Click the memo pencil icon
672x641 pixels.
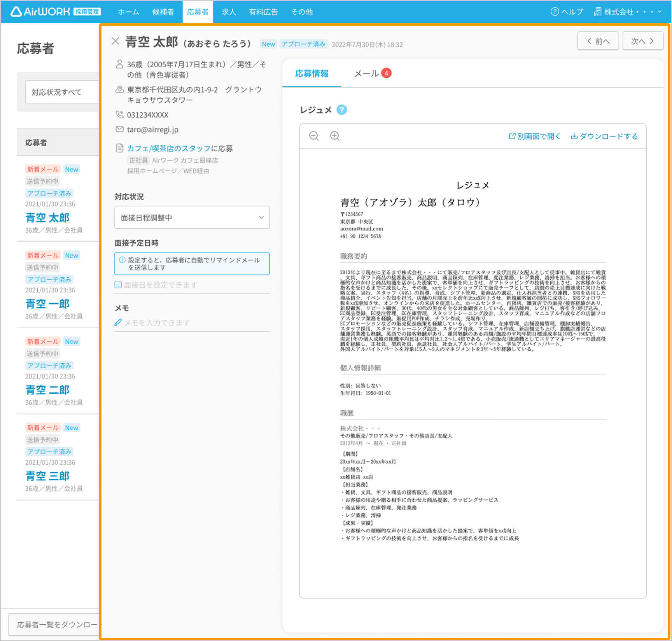pyautogui.click(x=118, y=322)
